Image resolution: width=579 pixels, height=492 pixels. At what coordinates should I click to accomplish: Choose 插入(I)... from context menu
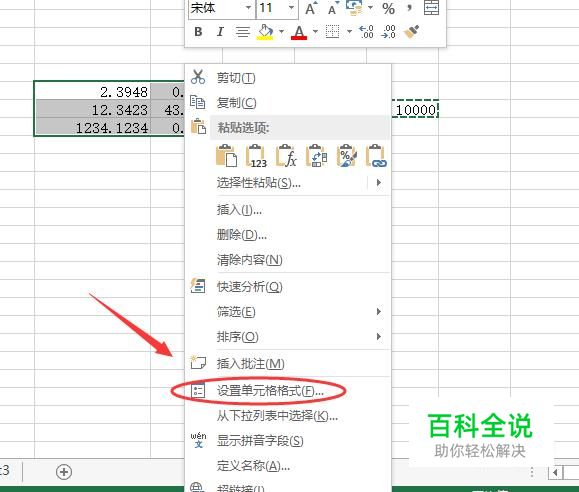[x=239, y=210]
